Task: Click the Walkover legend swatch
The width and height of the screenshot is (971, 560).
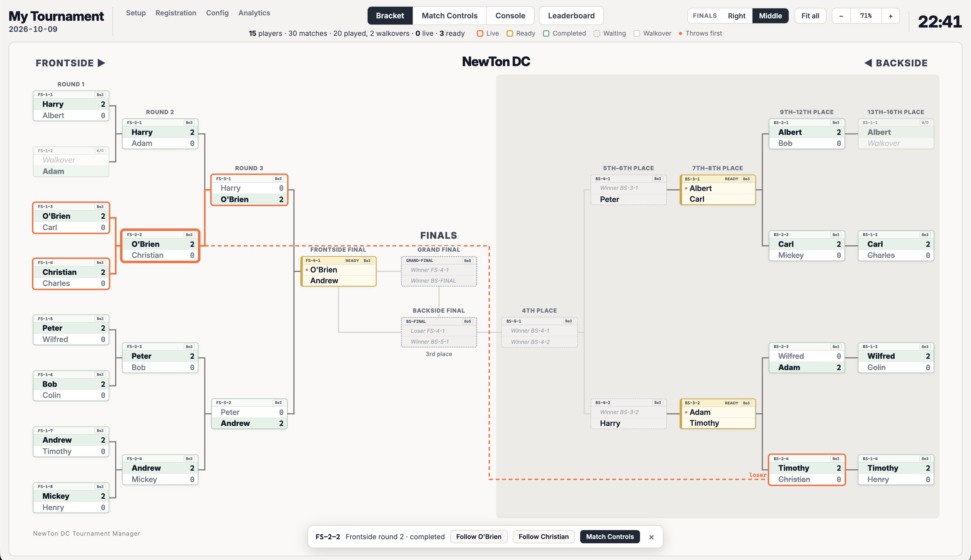Action: point(637,33)
